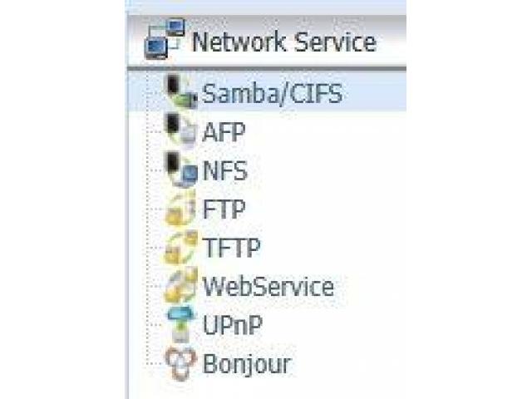The image size is (532, 399).
Task: Click the TFTP folder icon
Action: (x=181, y=248)
